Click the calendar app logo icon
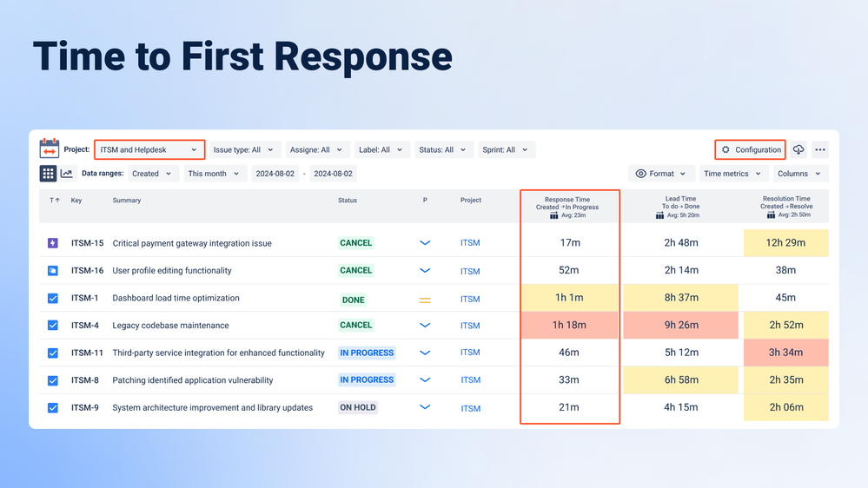868x488 pixels. pyautogui.click(x=50, y=148)
